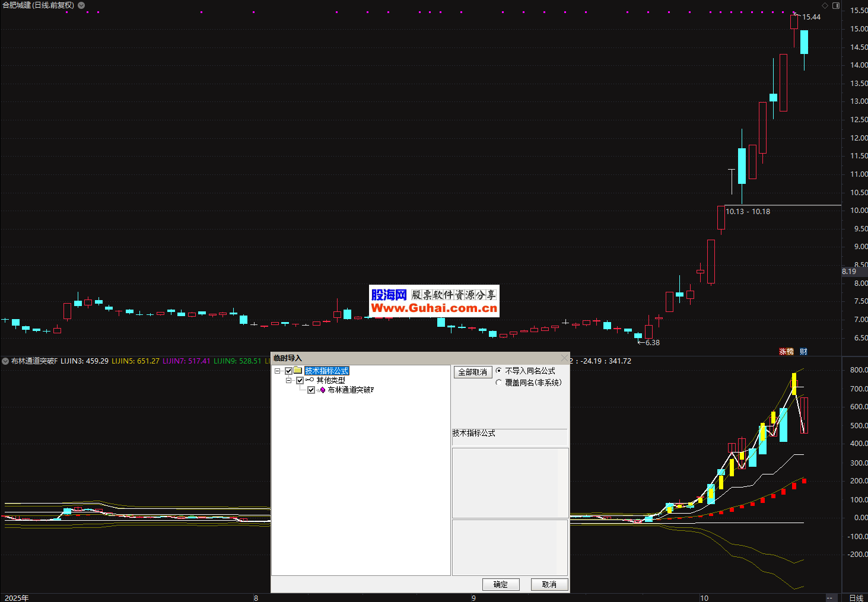Open the 布林通道突破F indicator dropdown
868x602 pixels.
click(5, 361)
